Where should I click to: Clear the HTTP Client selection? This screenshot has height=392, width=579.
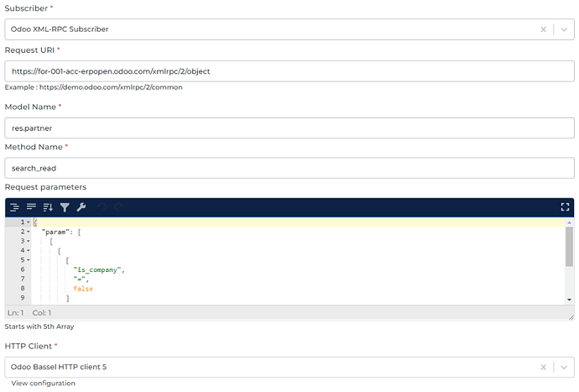[x=543, y=368]
